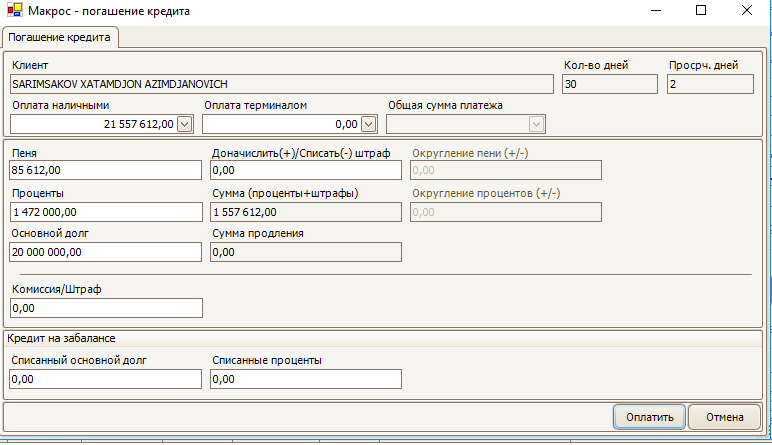Click the Проценты field
The width and height of the screenshot is (772, 445).
(106, 212)
